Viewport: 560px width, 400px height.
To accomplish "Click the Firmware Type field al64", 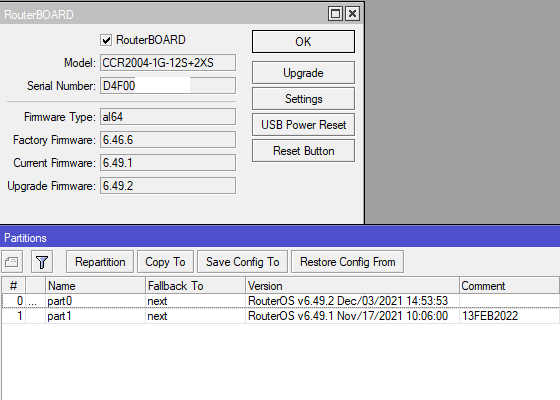I will [168, 117].
